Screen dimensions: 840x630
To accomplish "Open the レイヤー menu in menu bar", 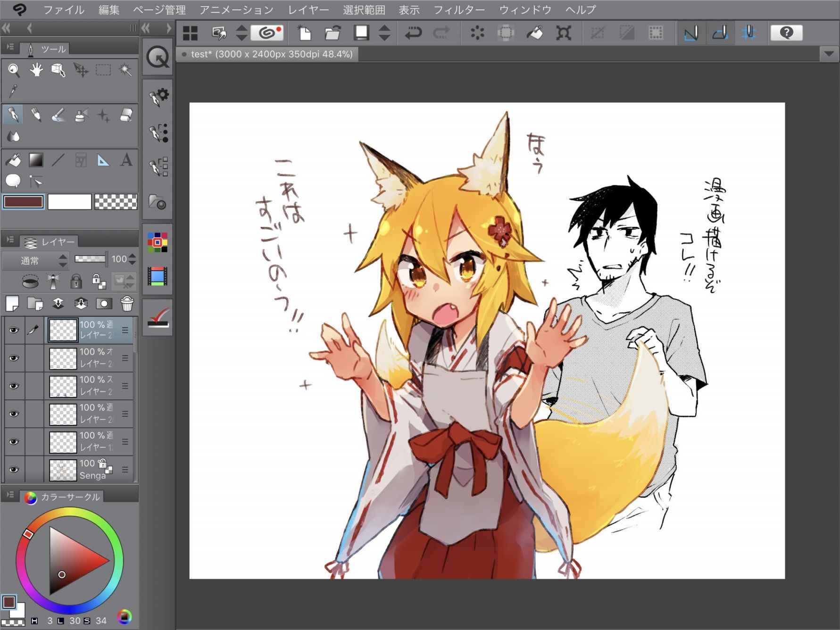I will pos(308,10).
